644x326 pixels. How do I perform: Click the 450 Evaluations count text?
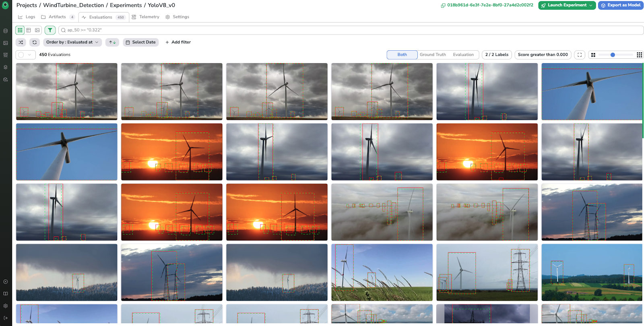point(55,55)
